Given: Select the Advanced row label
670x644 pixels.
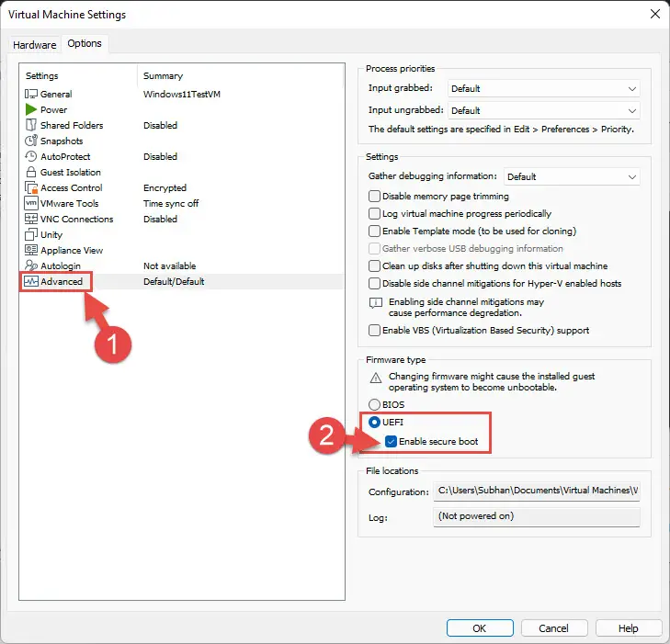Looking at the screenshot, I should [x=62, y=281].
